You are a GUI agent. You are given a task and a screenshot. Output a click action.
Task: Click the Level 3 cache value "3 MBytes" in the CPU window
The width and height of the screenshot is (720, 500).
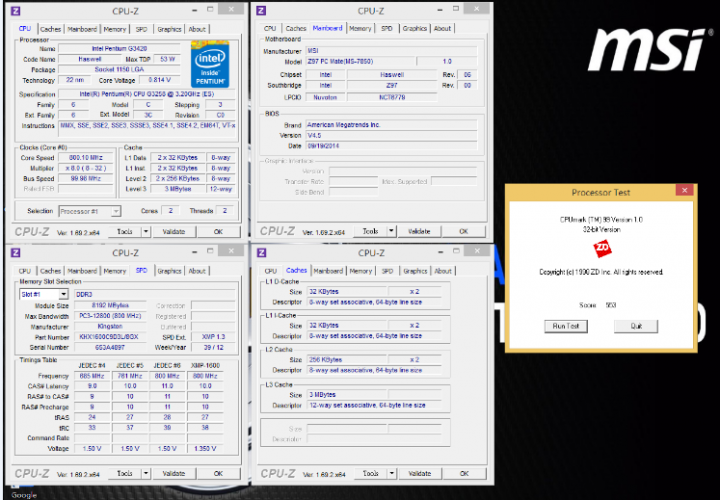pos(179,189)
